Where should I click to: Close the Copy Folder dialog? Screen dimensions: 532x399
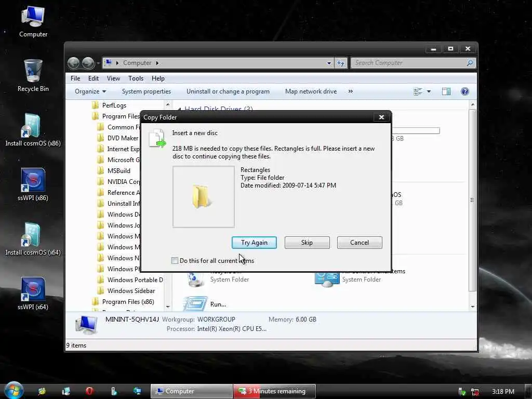(x=381, y=117)
